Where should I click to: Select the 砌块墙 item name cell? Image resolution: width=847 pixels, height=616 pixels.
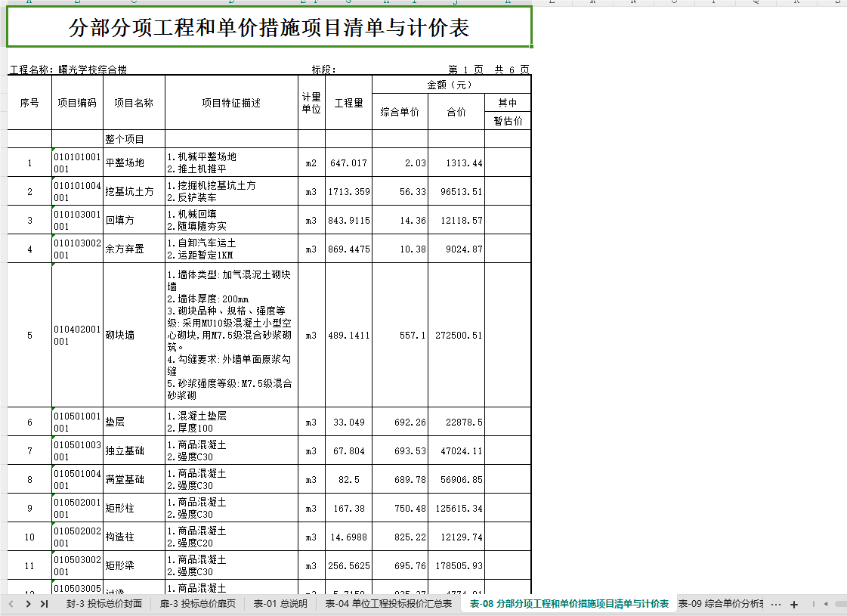pos(134,335)
